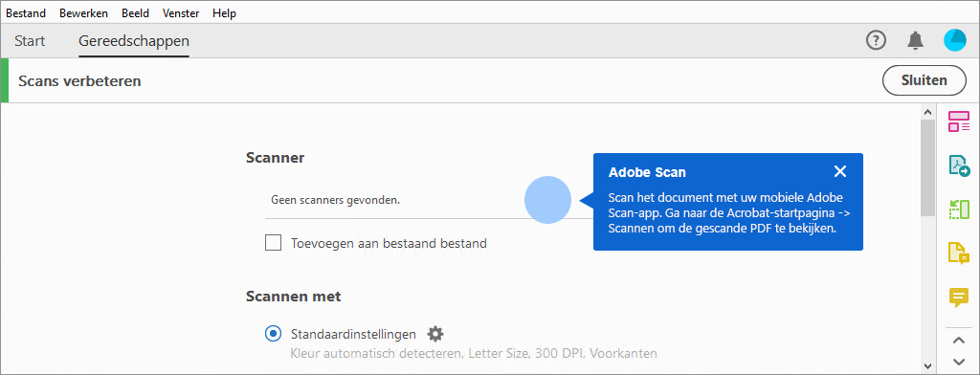Open the pink page layout tool

click(x=959, y=121)
